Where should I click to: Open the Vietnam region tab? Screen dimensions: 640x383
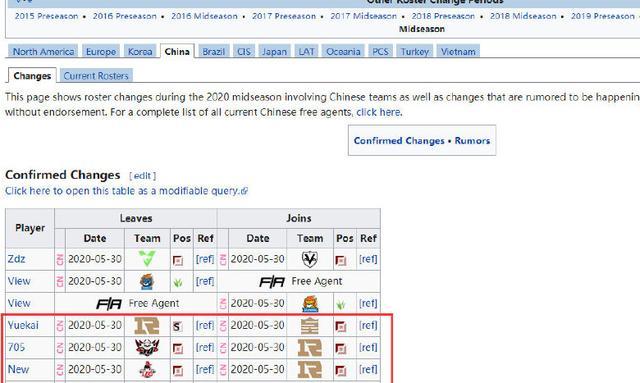pos(458,51)
